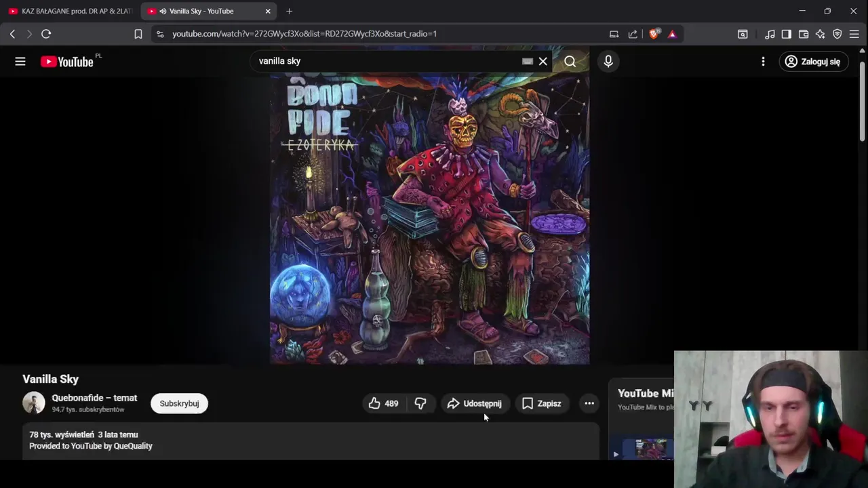This screenshot has height=488, width=868.
Task: Open the browser main menu
Action: (x=854, y=34)
